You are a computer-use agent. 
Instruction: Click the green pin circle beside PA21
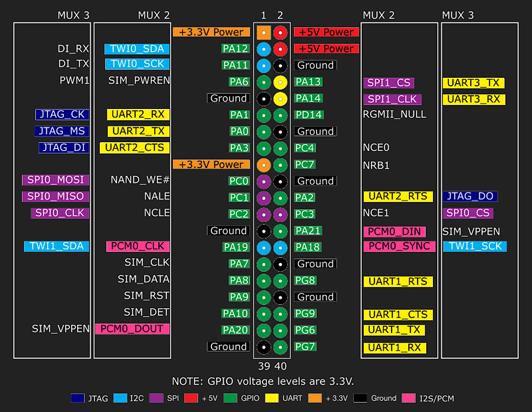point(280,231)
